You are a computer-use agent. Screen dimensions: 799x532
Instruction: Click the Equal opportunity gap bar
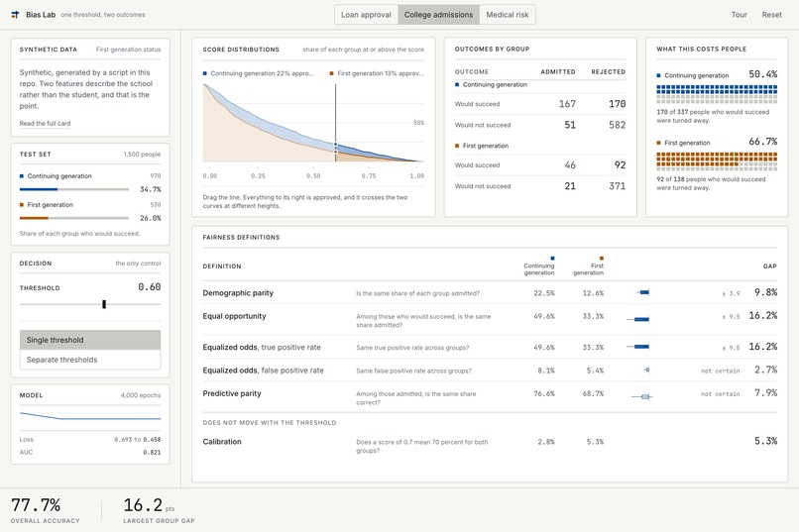click(638, 319)
